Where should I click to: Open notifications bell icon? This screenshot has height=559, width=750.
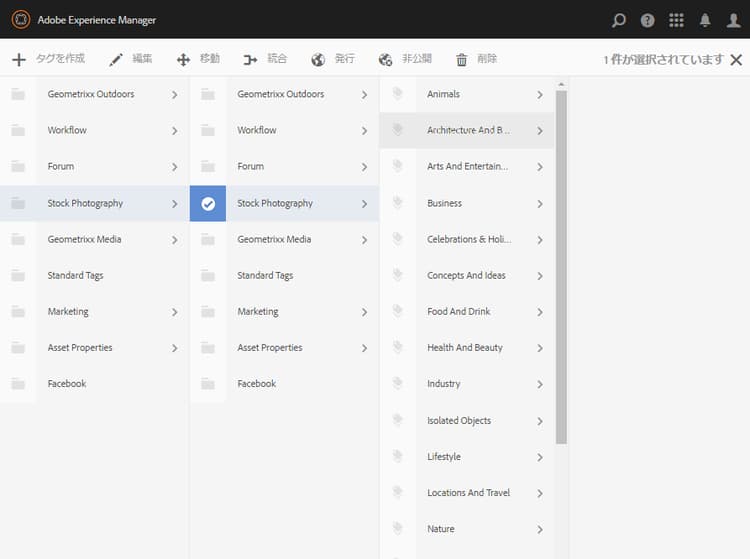point(705,20)
